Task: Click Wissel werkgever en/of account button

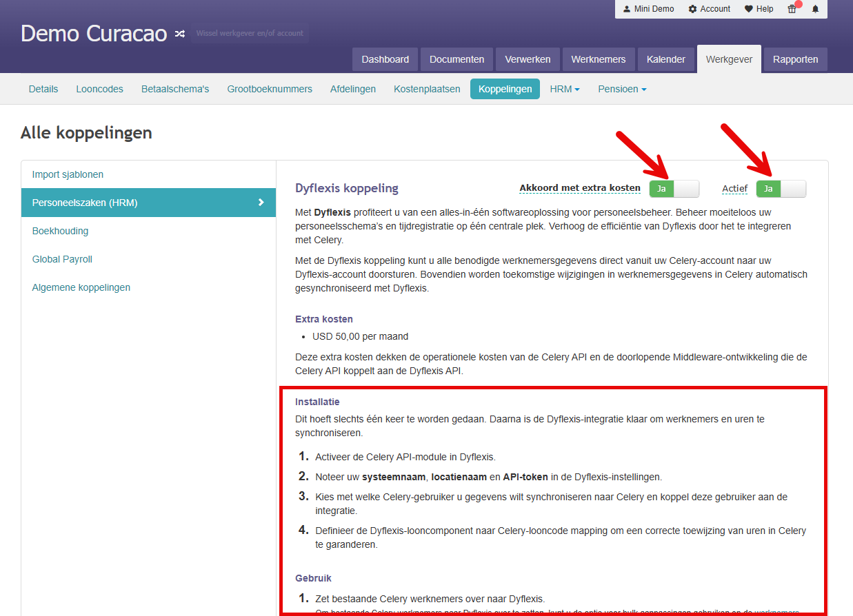Action: coord(250,33)
